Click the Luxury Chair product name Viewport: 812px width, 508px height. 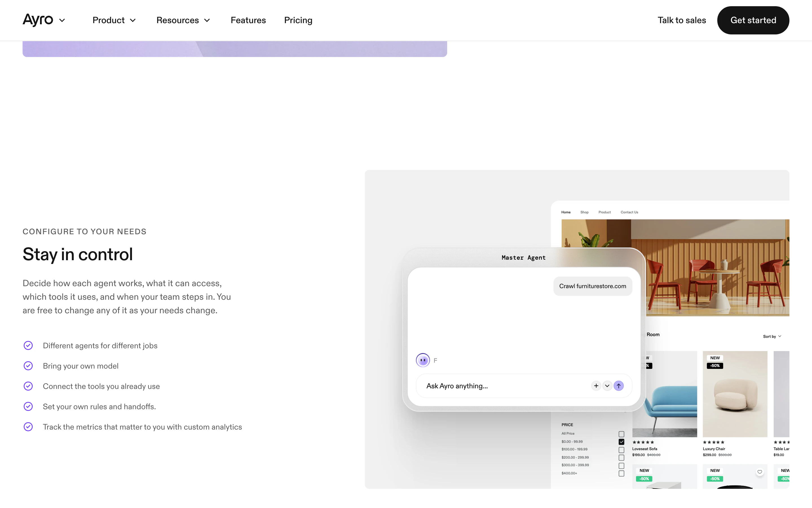pyautogui.click(x=714, y=449)
